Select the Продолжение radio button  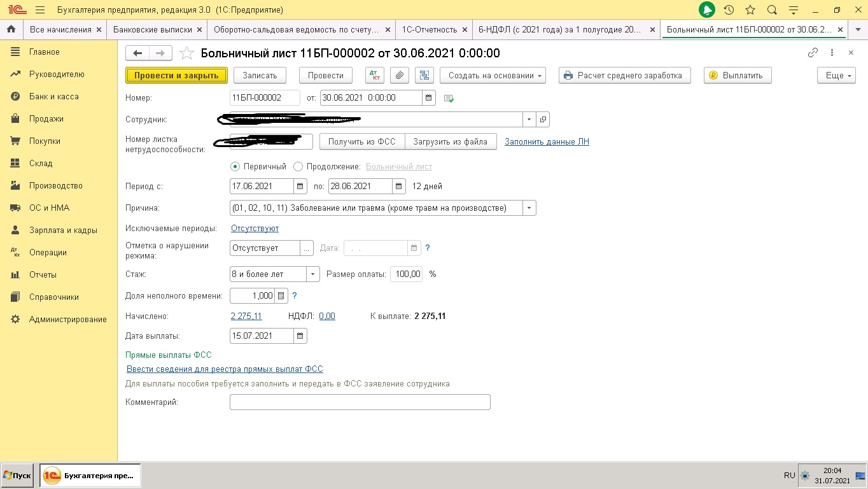[x=298, y=166]
